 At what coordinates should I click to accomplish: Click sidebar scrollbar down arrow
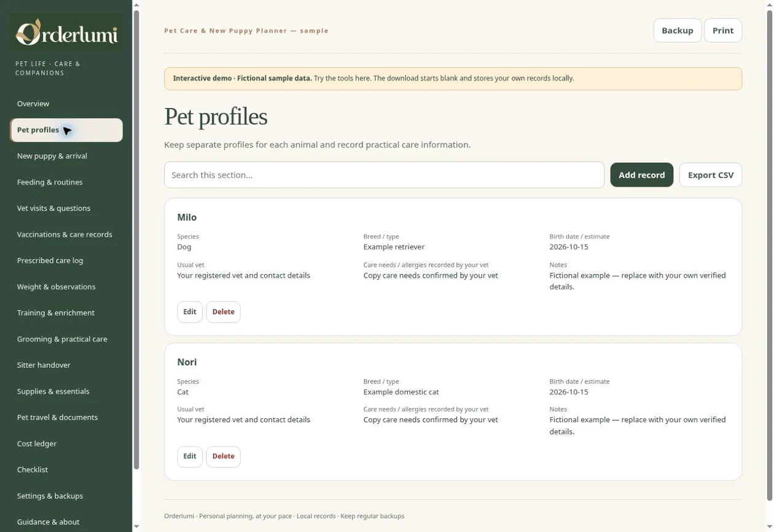tap(136, 526)
